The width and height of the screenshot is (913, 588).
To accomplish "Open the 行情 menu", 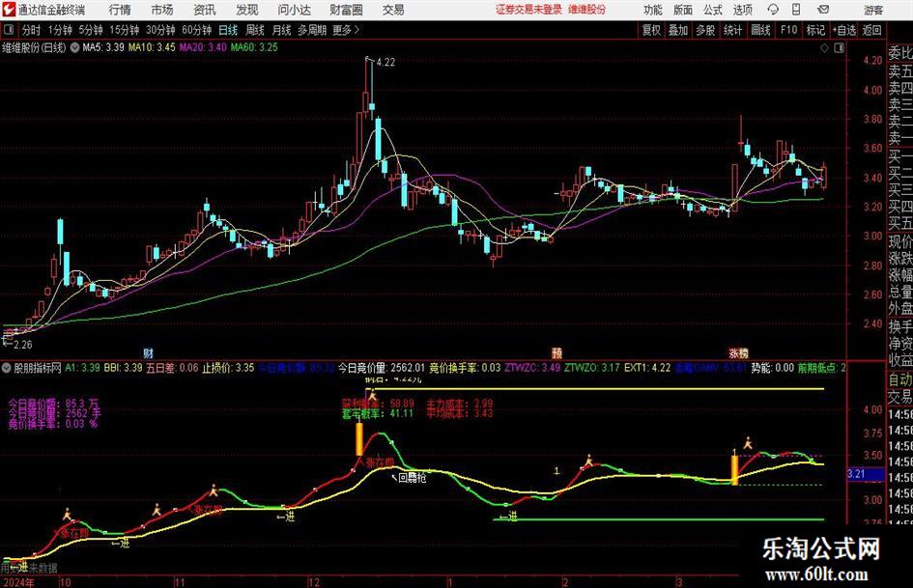I will click(x=120, y=10).
